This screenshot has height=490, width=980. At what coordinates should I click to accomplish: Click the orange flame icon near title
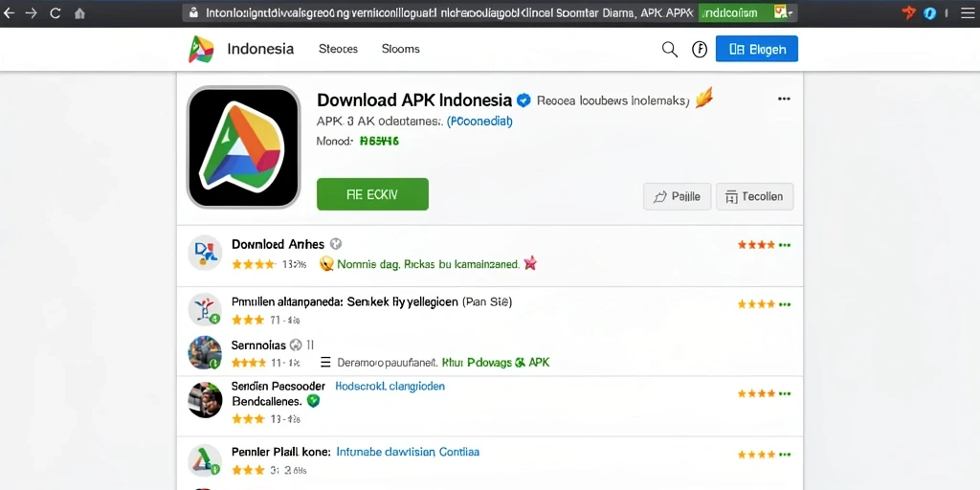703,98
